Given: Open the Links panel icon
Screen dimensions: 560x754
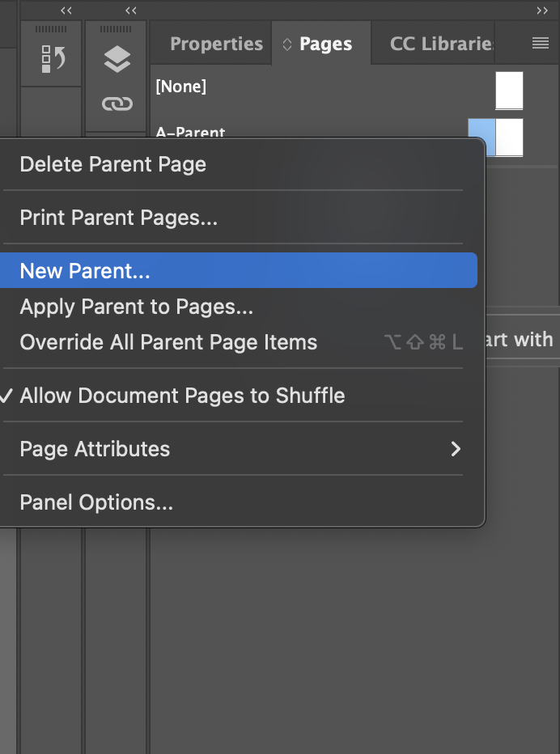Looking at the screenshot, I should click(117, 104).
